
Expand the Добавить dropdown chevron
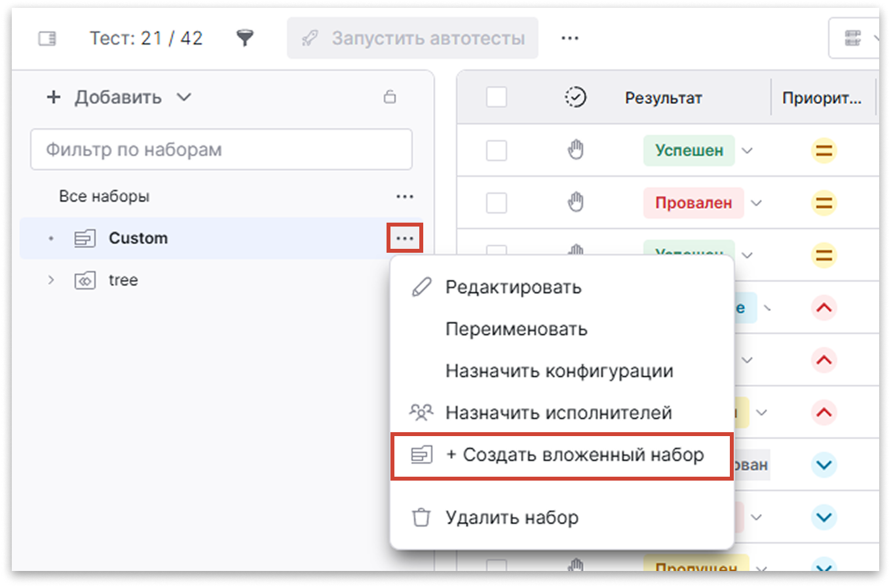pos(184,97)
